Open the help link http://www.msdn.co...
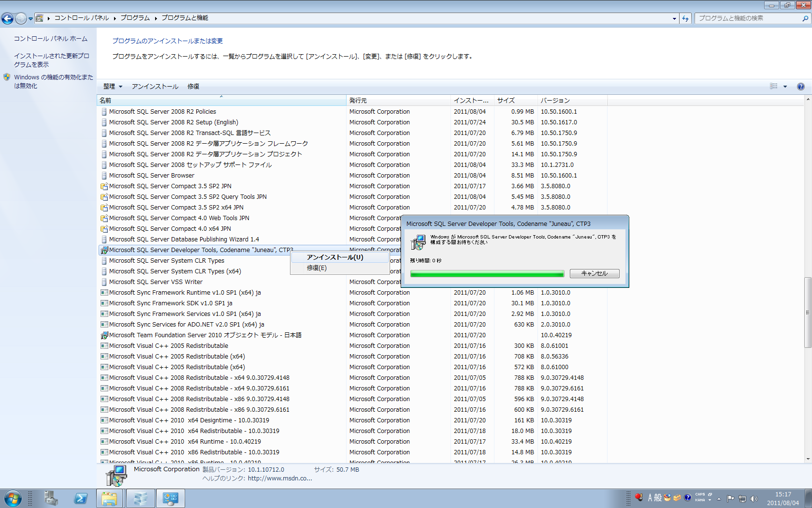This screenshot has height=508, width=812. coord(280,478)
